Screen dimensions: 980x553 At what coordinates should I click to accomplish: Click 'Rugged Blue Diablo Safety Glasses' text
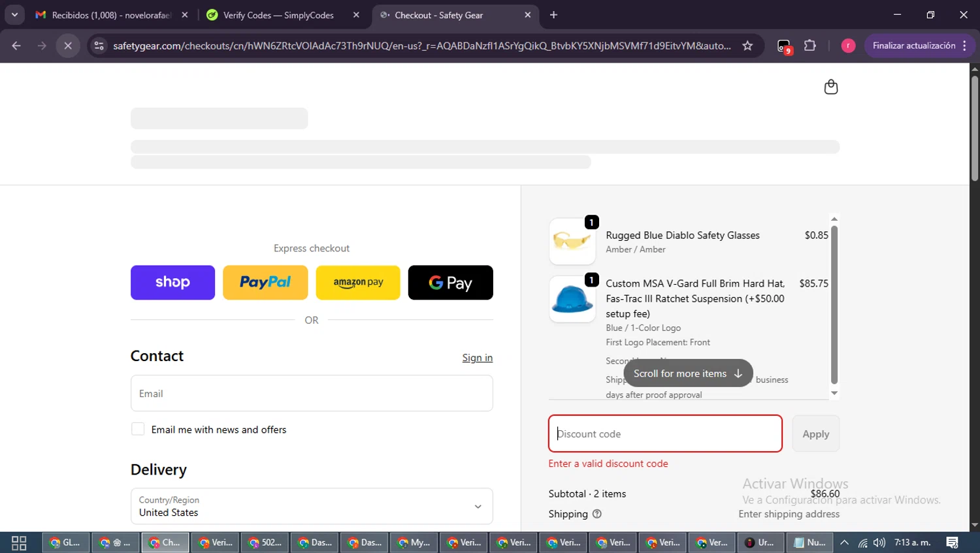[x=683, y=235]
